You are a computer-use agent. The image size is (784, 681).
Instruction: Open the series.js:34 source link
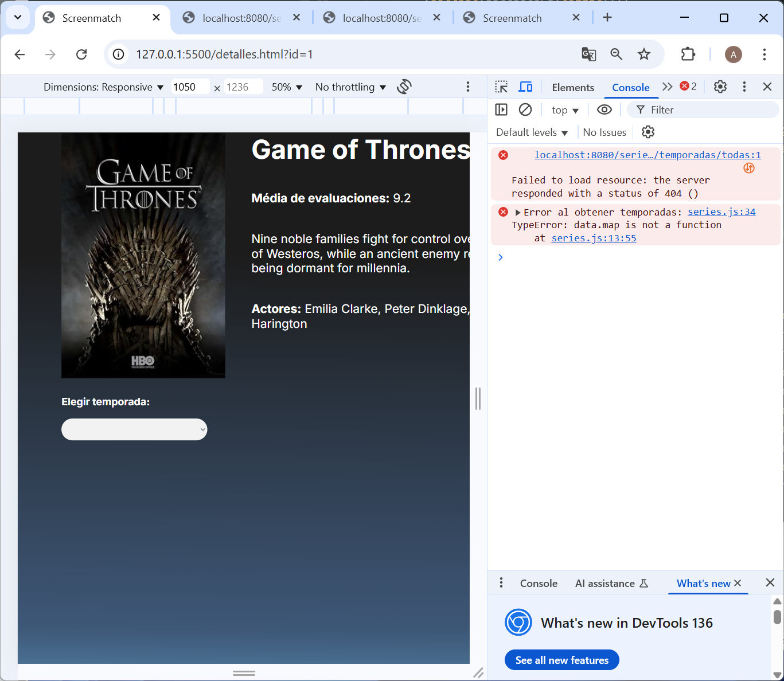[x=721, y=212]
